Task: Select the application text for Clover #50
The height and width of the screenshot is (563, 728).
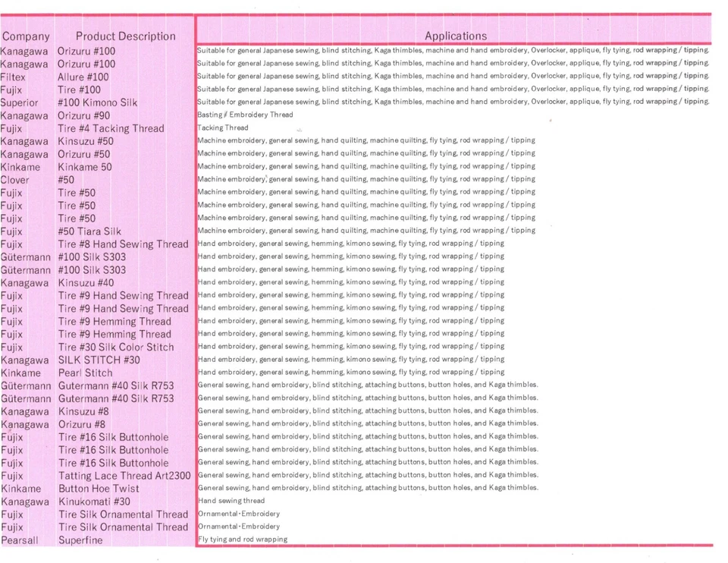Action: point(366,179)
